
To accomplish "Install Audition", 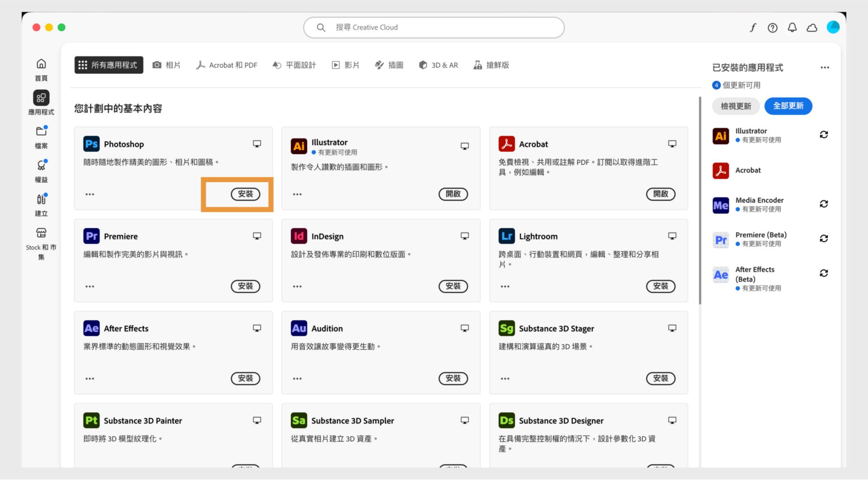I will tap(453, 378).
